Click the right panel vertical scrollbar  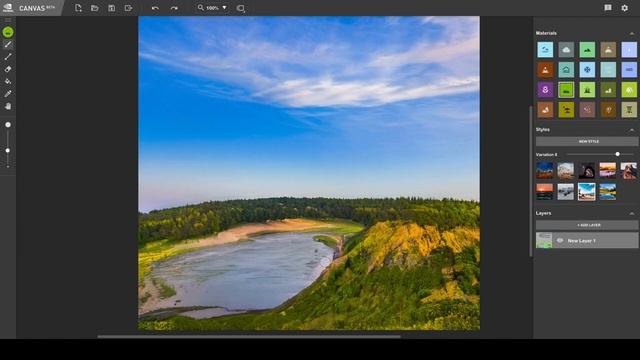click(x=531, y=181)
